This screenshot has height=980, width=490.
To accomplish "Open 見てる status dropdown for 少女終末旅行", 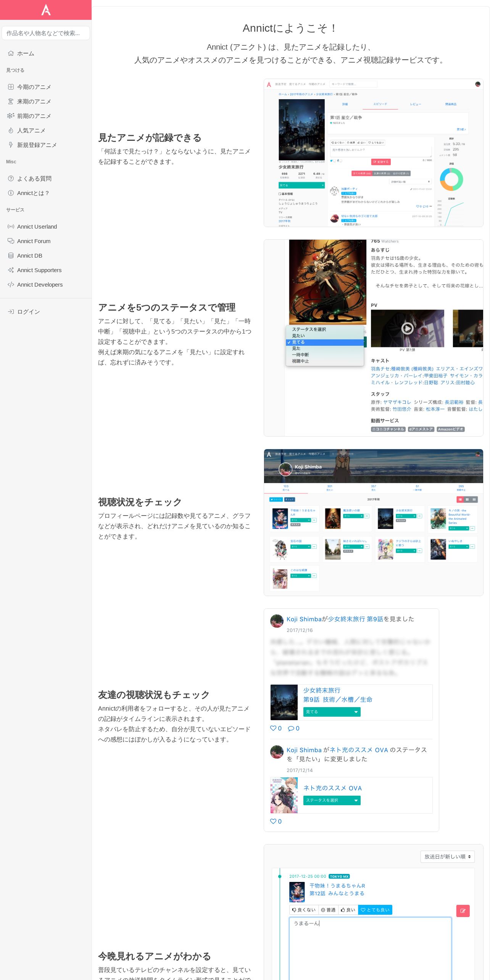I will pos(332,712).
